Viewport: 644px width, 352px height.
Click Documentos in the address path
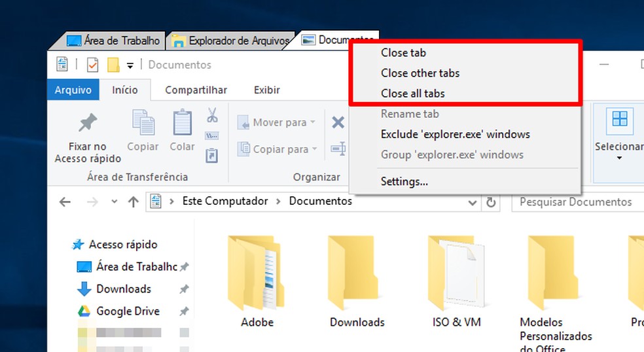click(320, 201)
